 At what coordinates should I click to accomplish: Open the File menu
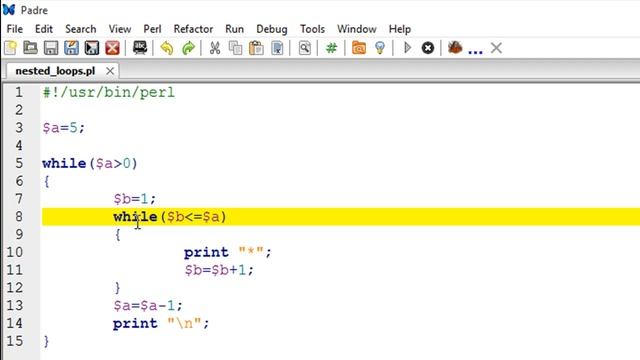[x=15, y=29]
